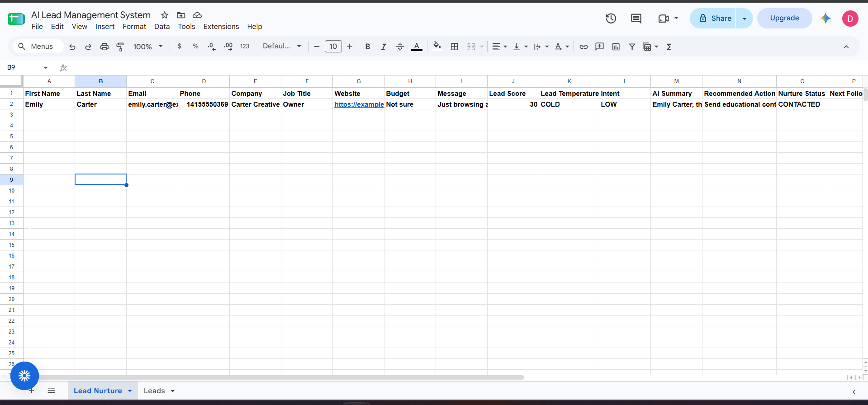The height and width of the screenshot is (405, 868).
Task: Click the decrease decimal places icon
Action: pos(212,46)
